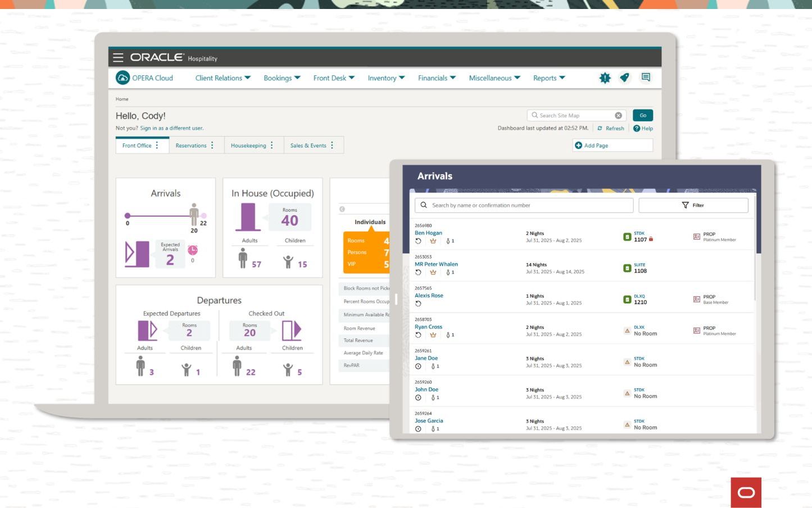Click the Search Site Map field
This screenshot has height=508, width=812.
577,115
